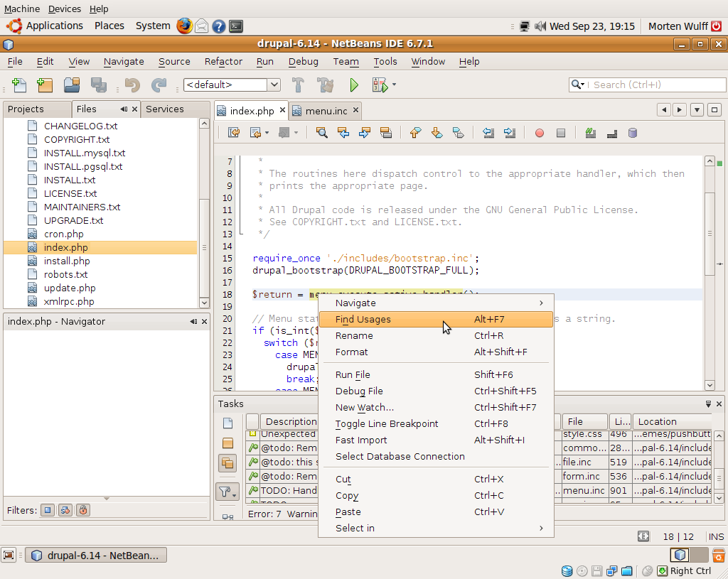Jump to Last Edit location icon
Image resolution: width=728 pixels, height=579 pixels.
click(x=233, y=133)
